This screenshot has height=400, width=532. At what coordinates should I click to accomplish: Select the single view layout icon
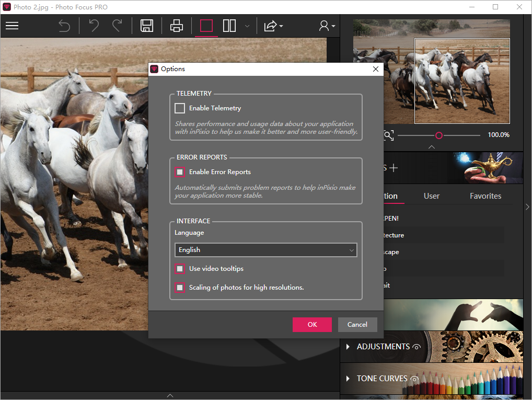click(x=206, y=26)
